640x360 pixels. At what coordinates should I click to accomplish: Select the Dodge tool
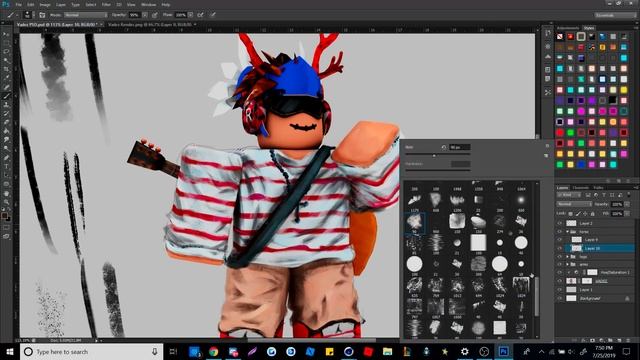tap(6, 149)
